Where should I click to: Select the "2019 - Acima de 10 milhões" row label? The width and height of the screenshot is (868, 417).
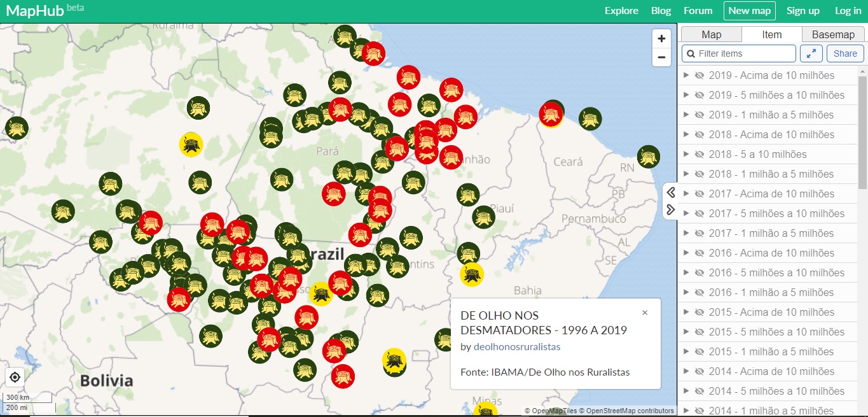[x=771, y=75]
